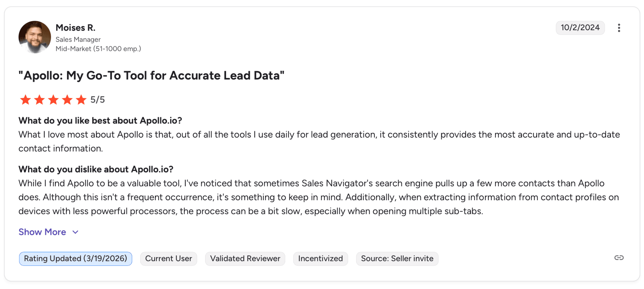
Task: Click the Validated Reviewer tag
Action: tap(245, 259)
